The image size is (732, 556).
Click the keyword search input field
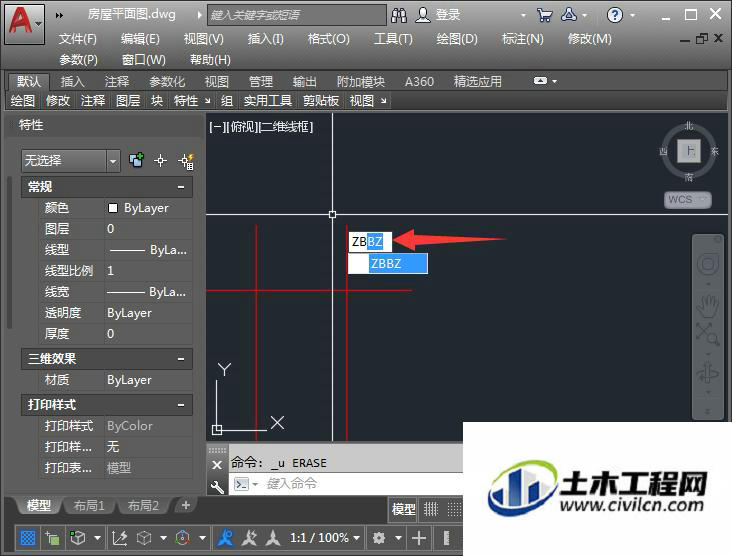coord(296,15)
